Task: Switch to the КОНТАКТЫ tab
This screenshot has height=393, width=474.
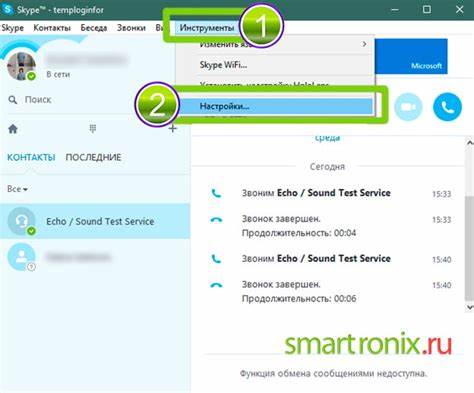Action: point(31,157)
